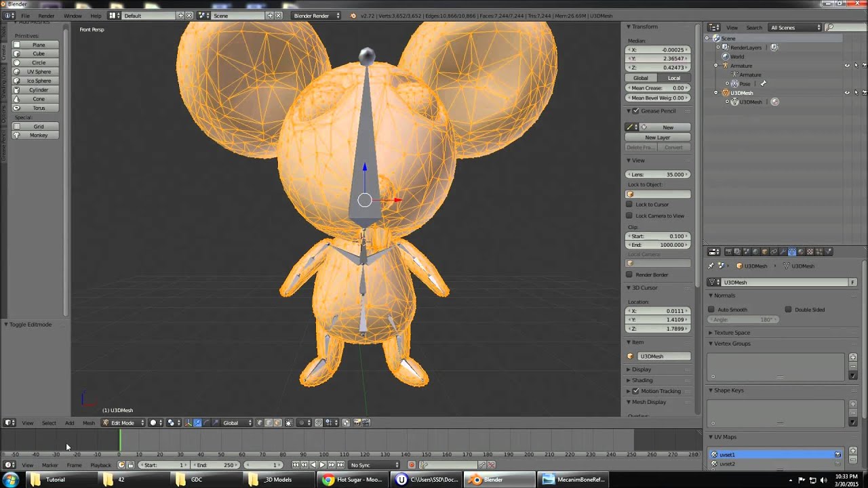Select translate manipulator arrow icon
Screen dimensions: 868x488
(x=197, y=423)
